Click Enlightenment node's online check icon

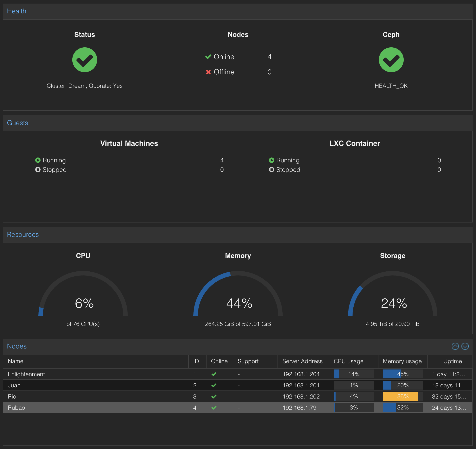click(214, 374)
